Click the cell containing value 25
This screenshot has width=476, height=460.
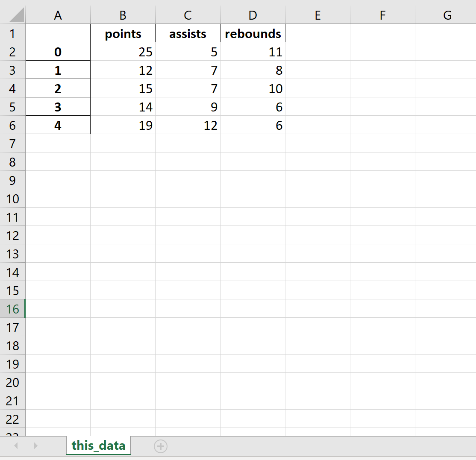point(123,52)
